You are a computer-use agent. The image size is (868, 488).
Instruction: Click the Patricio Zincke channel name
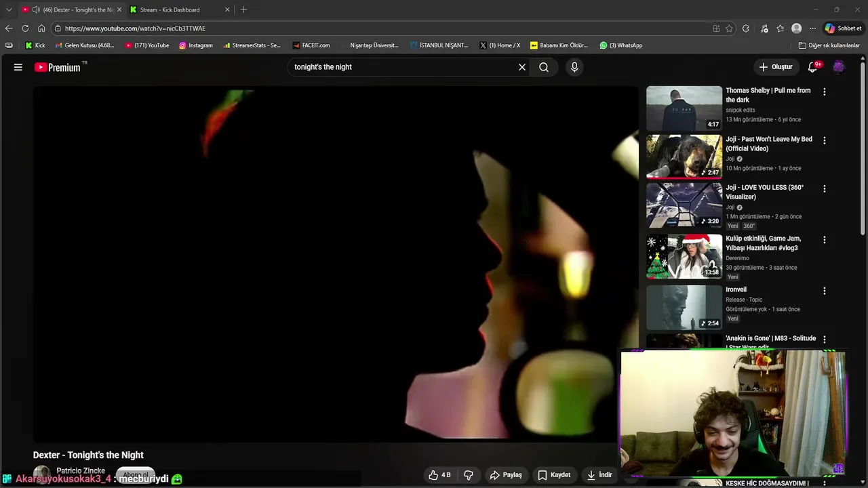(81, 470)
